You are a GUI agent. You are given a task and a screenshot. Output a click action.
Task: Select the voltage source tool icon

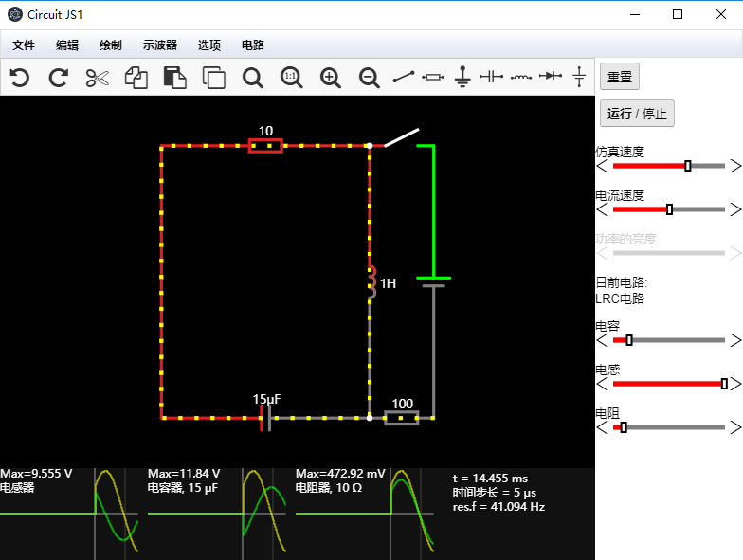[x=579, y=76]
